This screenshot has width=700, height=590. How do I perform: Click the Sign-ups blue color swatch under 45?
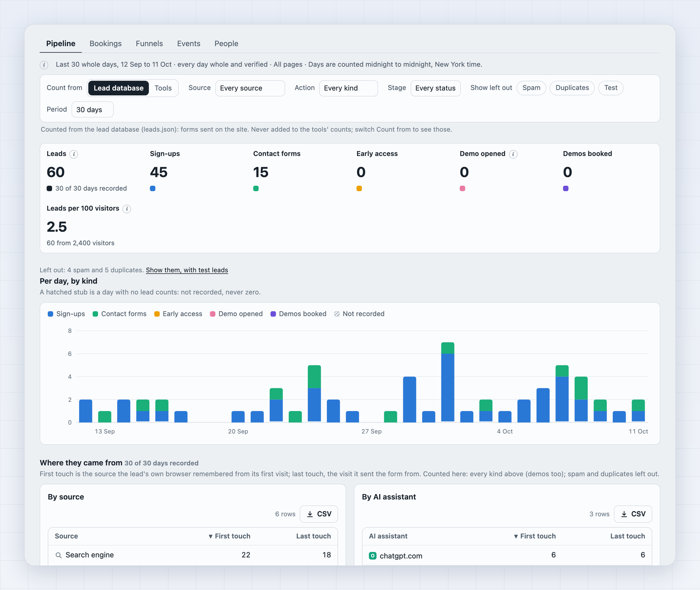pyautogui.click(x=153, y=189)
